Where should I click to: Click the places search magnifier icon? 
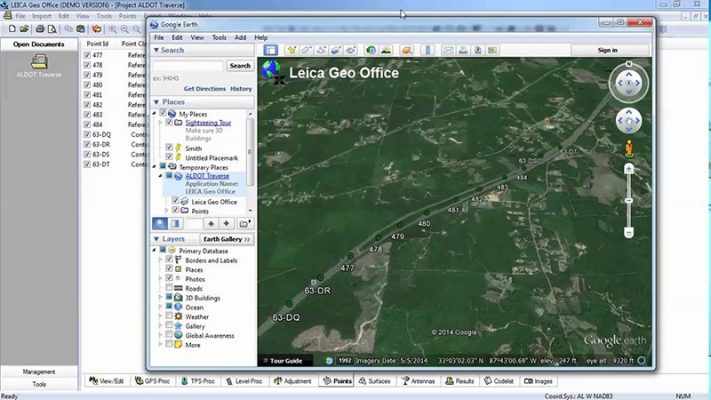click(x=160, y=224)
